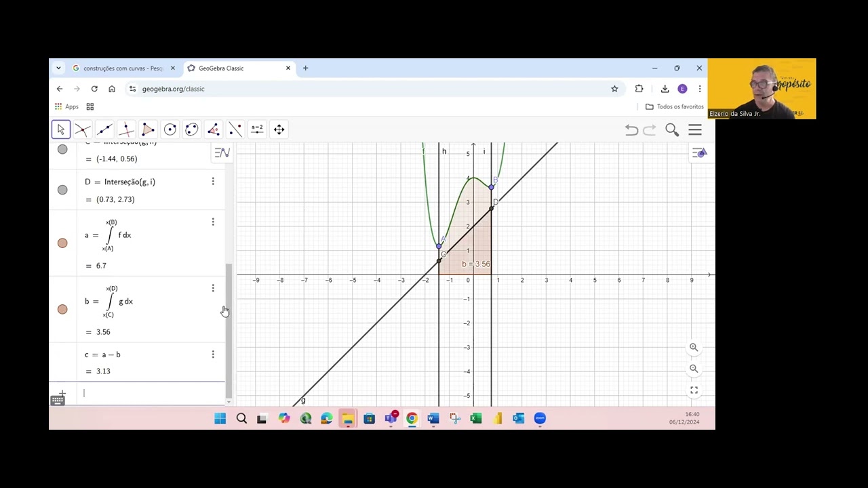
Task: Open the Chrome extensions puzzle icon
Action: coord(639,89)
